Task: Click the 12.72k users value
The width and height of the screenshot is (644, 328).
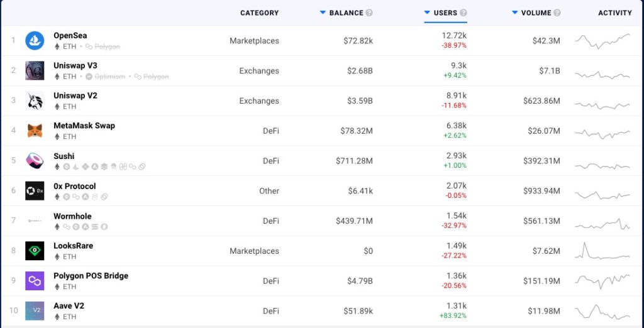Action: (454, 36)
